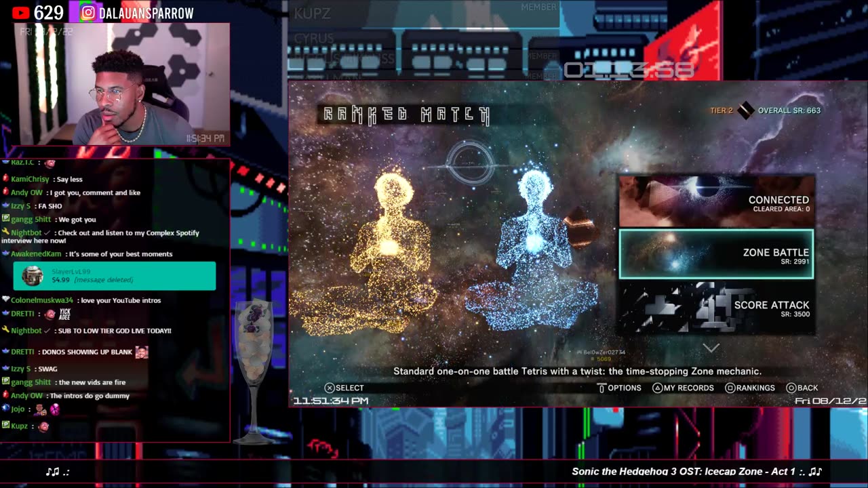
Task: Click the emote in Kupz's chat message
Action: (43, 426)
